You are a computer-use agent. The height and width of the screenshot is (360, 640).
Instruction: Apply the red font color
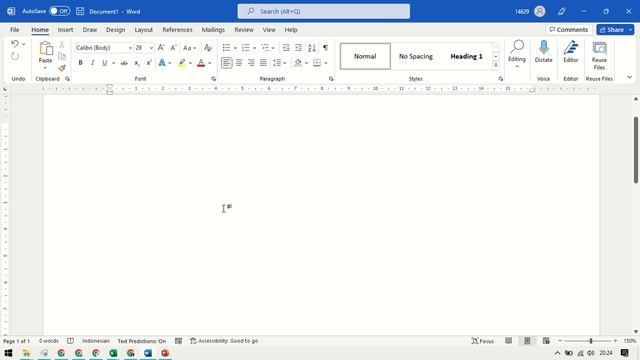point(201,63)
